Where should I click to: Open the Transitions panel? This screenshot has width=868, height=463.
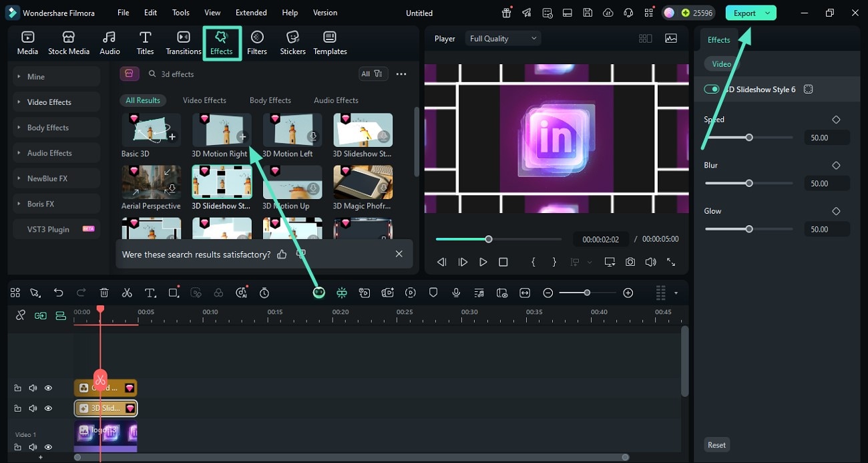[183, 43]
